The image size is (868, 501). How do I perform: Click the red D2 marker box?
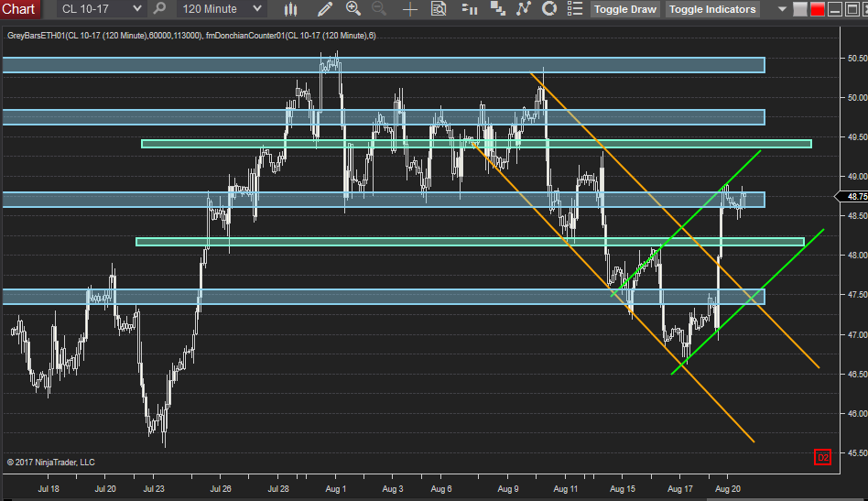click(x=822, y=457)
